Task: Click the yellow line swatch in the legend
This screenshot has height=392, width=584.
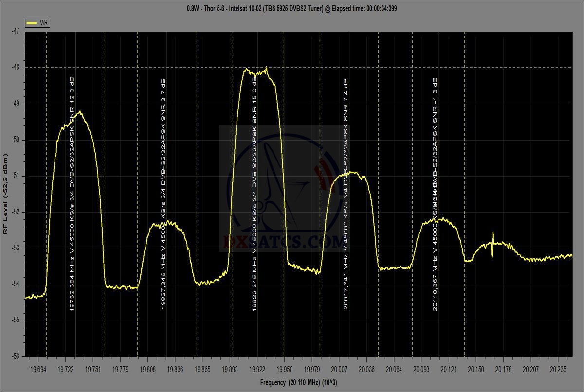Action: pyautogui.click(x=32, y=23)
